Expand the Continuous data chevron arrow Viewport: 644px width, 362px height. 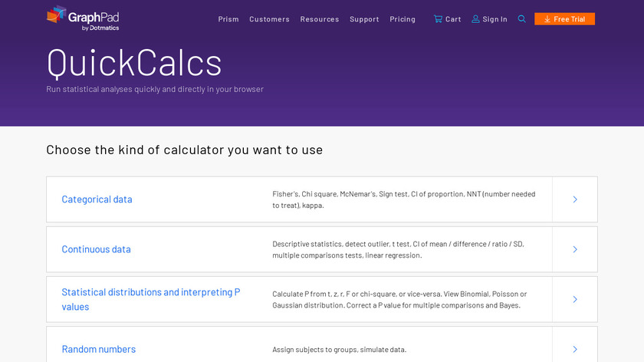tap(575, 249)
